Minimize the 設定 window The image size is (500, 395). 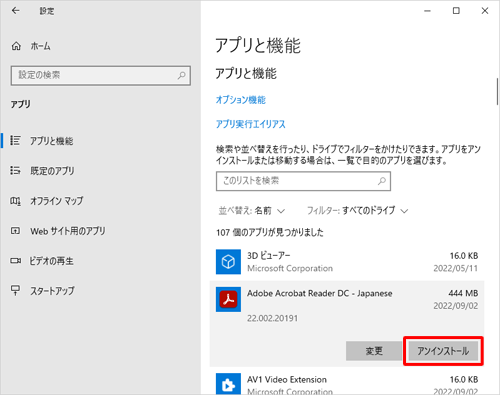coord(427,11)
